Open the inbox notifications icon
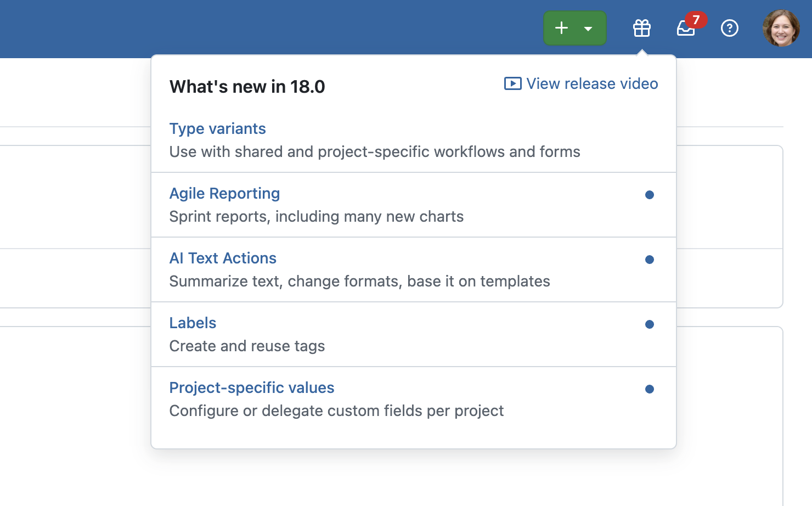This screenshot has width=812, height=506. (686, 28)
